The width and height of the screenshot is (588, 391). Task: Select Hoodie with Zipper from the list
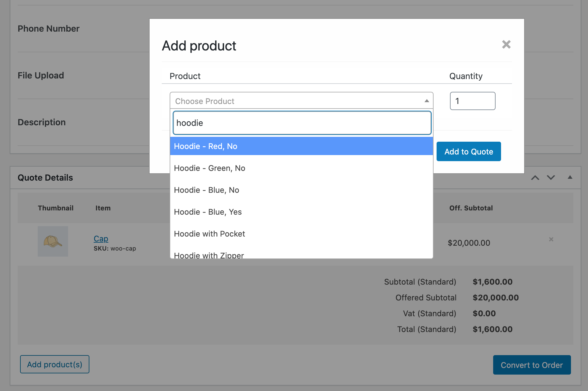point(209,255)
